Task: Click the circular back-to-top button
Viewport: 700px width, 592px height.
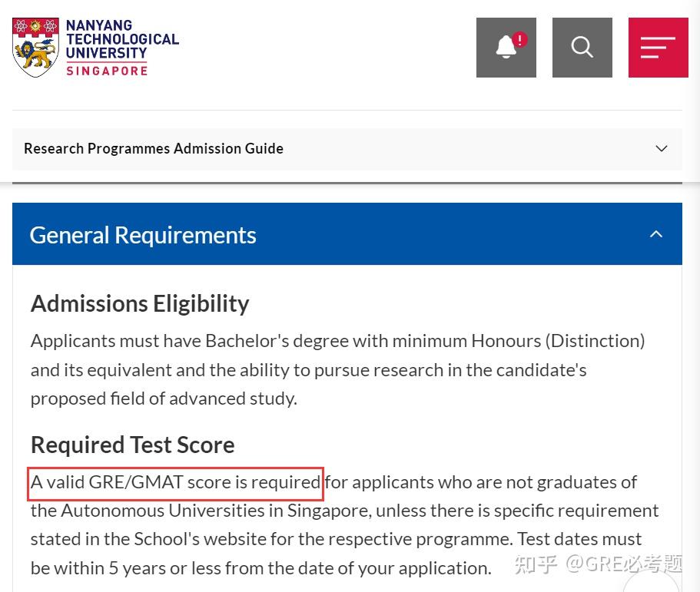Action: click(x=652, y=582)
